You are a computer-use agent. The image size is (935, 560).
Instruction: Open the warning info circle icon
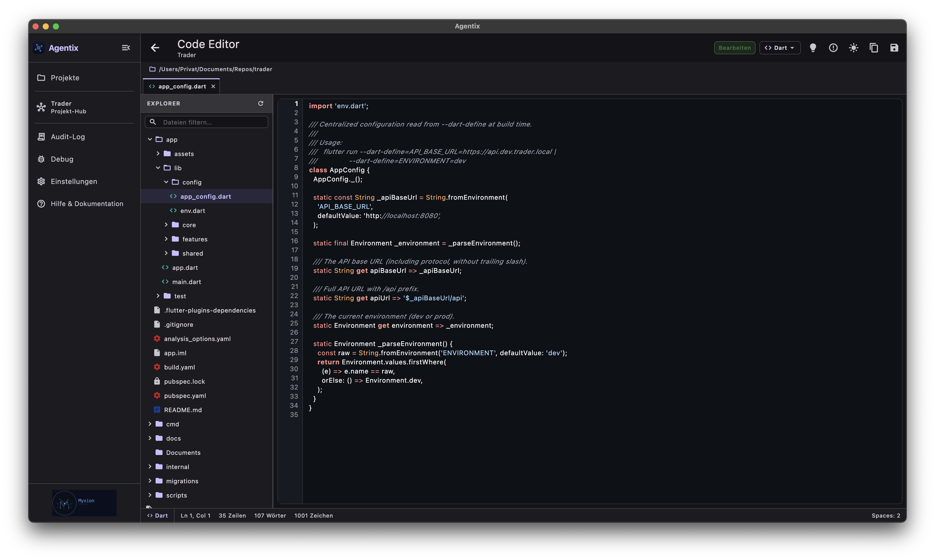click(x=833, y=48)
